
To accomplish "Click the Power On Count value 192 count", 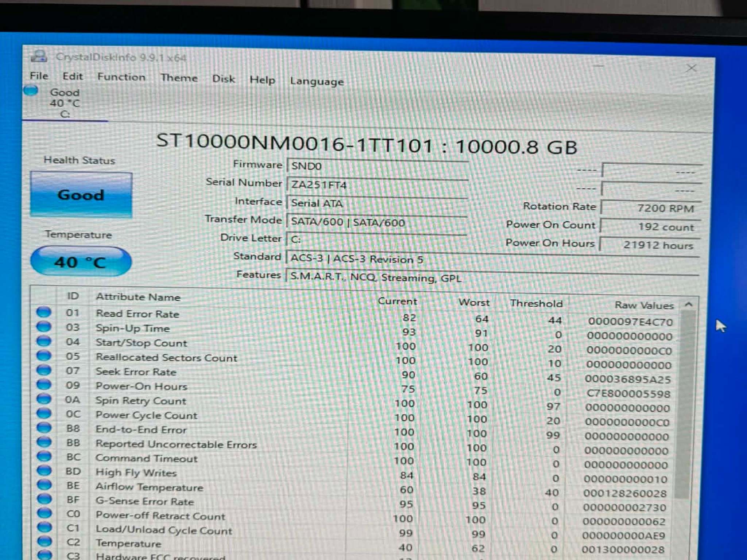I will coord(651,227).
